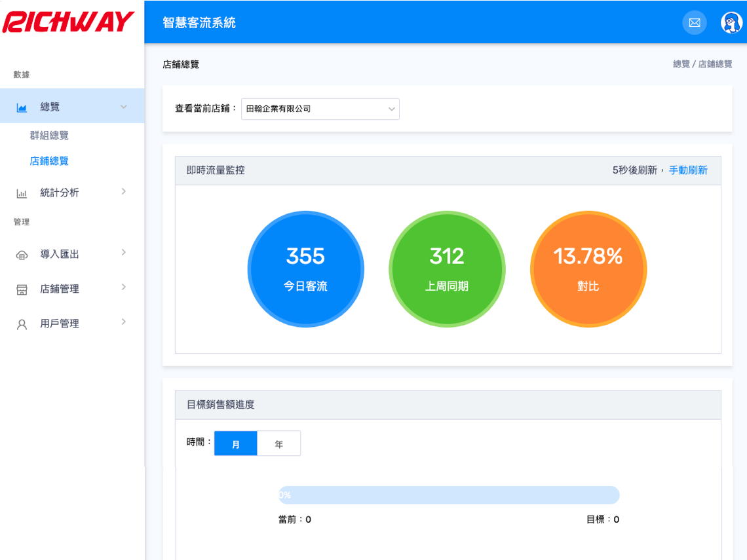Click the 手動刷新 link

(x=688, y=170)
